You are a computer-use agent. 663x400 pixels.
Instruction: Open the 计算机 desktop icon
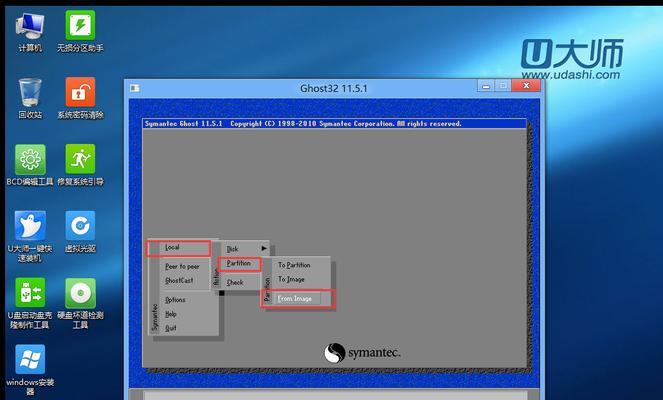[x=30, y=26]
